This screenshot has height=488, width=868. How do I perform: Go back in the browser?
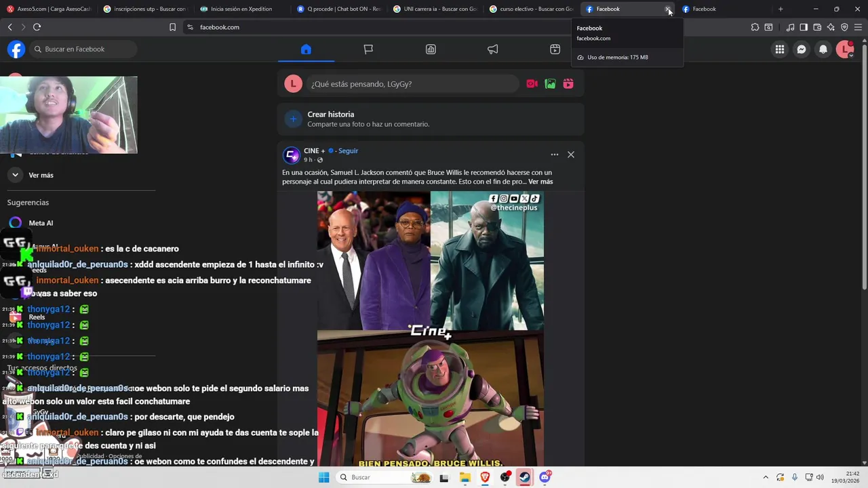tap(9, 27)
